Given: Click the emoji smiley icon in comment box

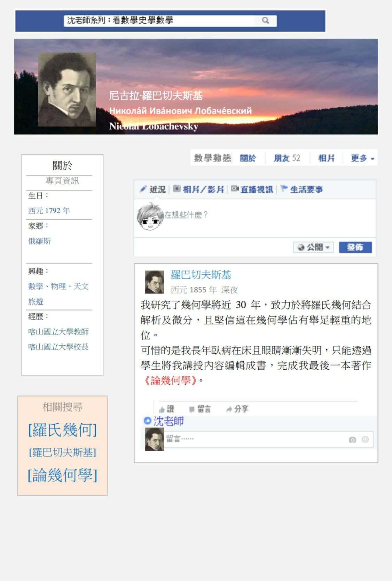Looking at the screenshot, I should 365,439.
